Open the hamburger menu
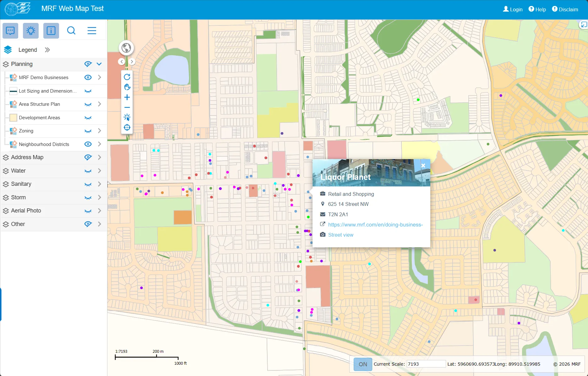 (92, 31)
